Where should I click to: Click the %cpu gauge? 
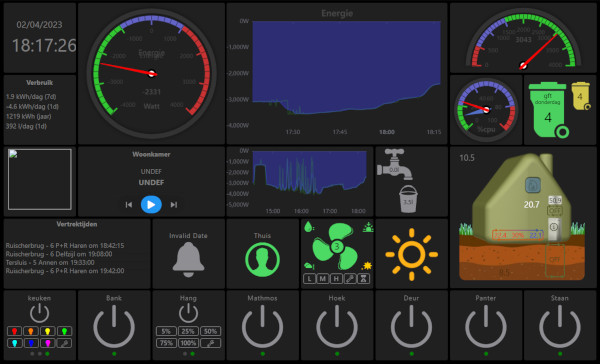(486, 110)
